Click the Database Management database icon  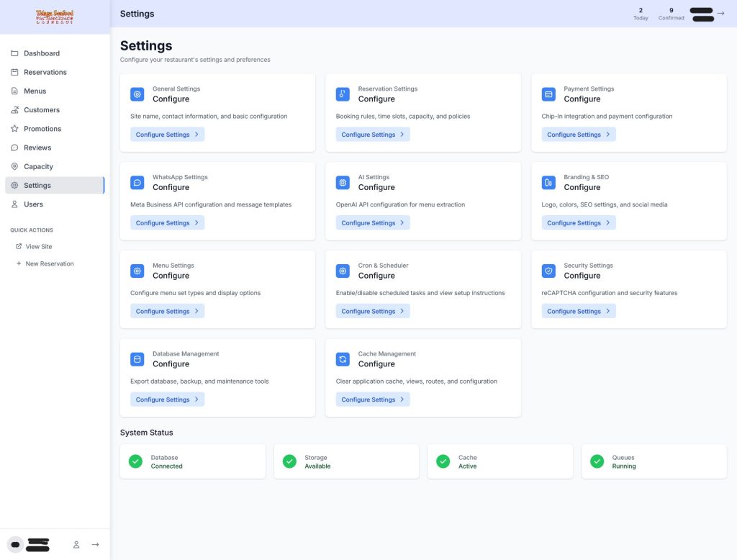coord(137,359)
